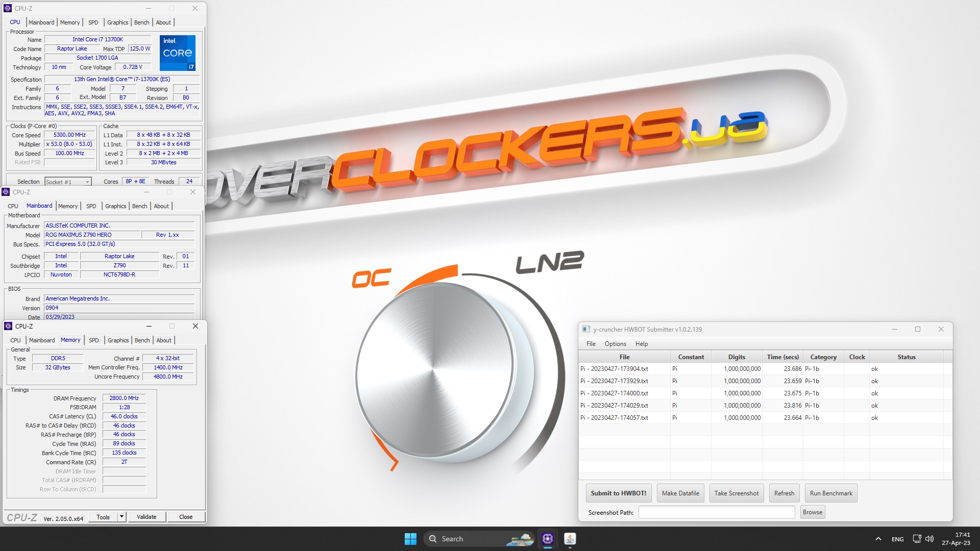980x551 pixels.
Task: Click the Windows search icon in taskbar
Action: (434, 538)
